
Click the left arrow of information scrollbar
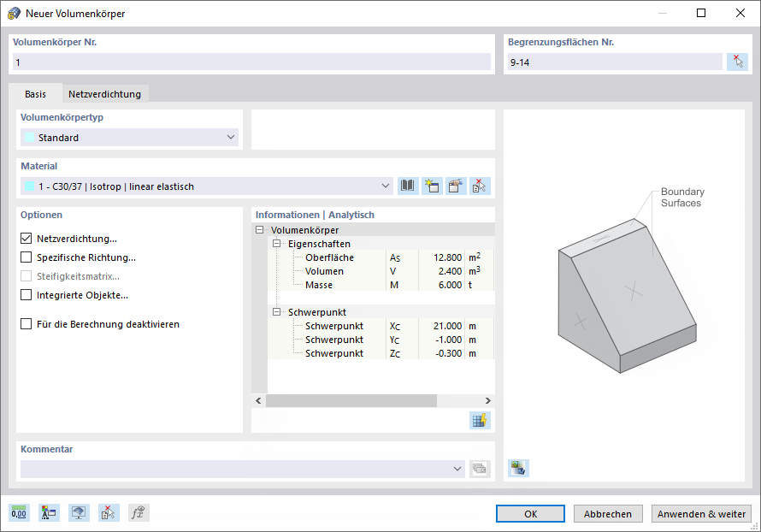(x=258, y=400)
